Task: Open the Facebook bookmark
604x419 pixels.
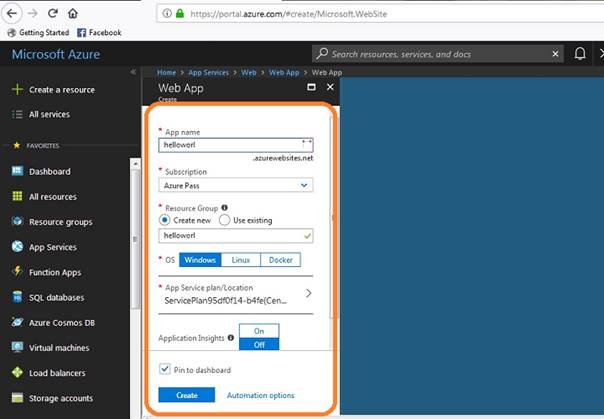Action: (99, 33)
